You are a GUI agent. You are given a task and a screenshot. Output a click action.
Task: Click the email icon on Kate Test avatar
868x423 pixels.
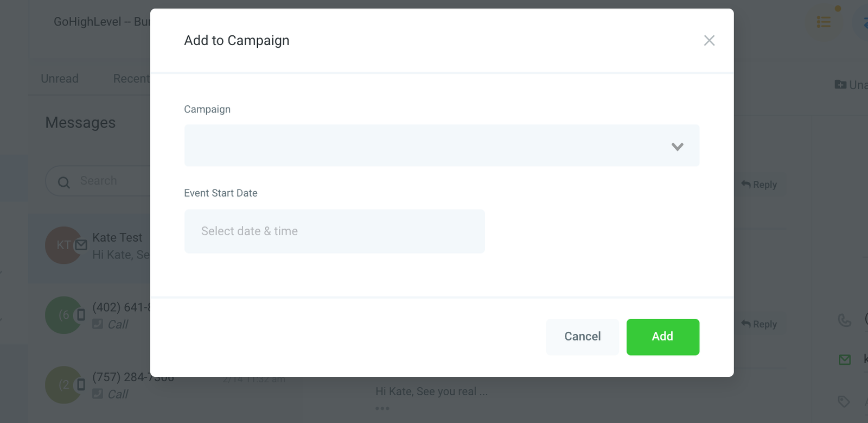[81, 245]
